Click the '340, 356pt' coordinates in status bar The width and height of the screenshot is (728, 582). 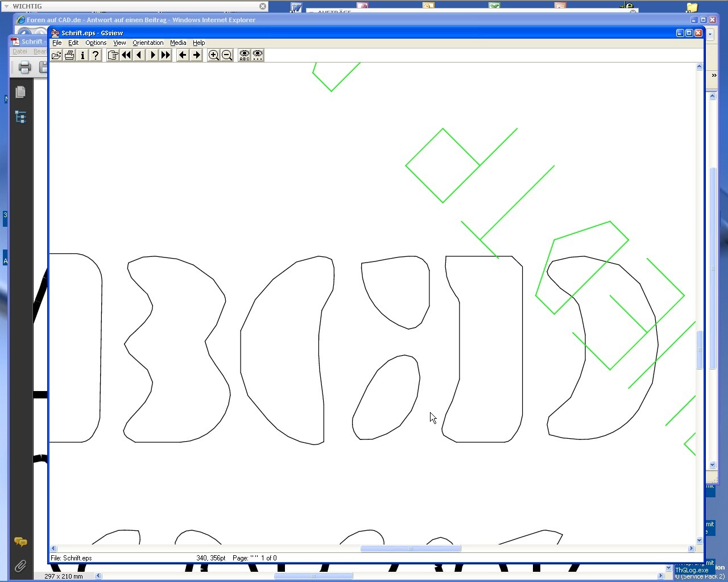coord(211,558)
